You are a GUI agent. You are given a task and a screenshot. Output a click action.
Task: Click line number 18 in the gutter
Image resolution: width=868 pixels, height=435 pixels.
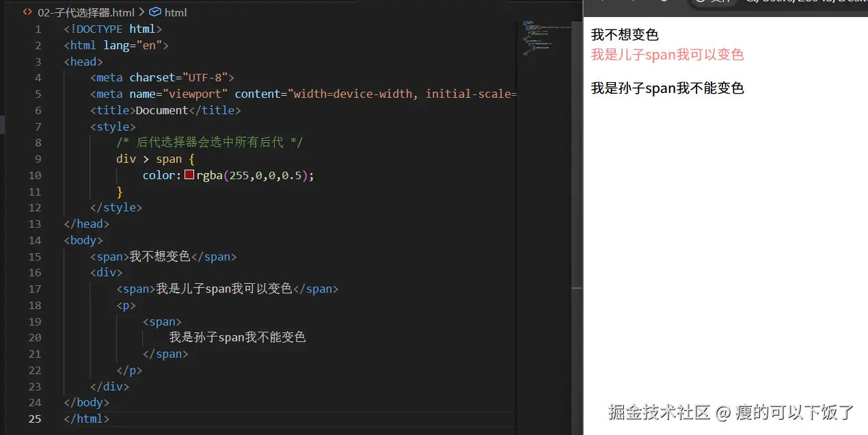click(35, 305)
